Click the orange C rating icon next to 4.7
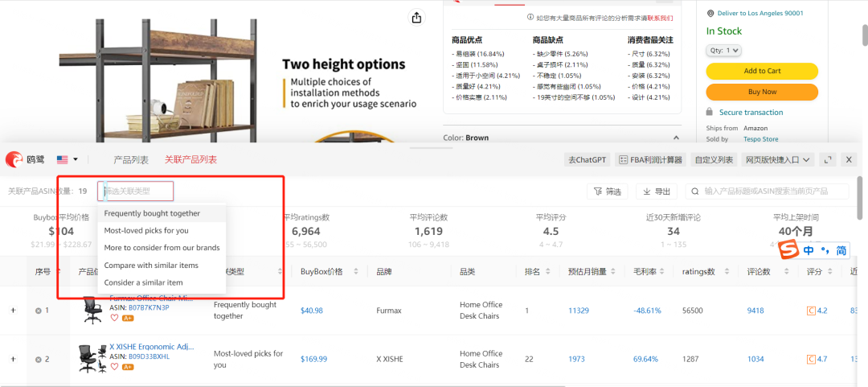868x387 pixels. pyautogui.click(x=811, y=360)
